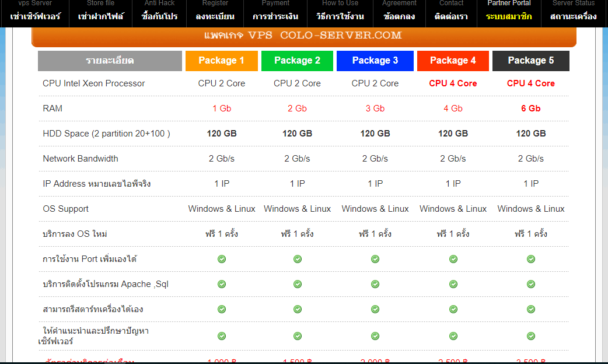The width and height of the screenshot is (608, 364).
Task: Click the Port เพิ่มเองได้ row label
Action: 90,259
